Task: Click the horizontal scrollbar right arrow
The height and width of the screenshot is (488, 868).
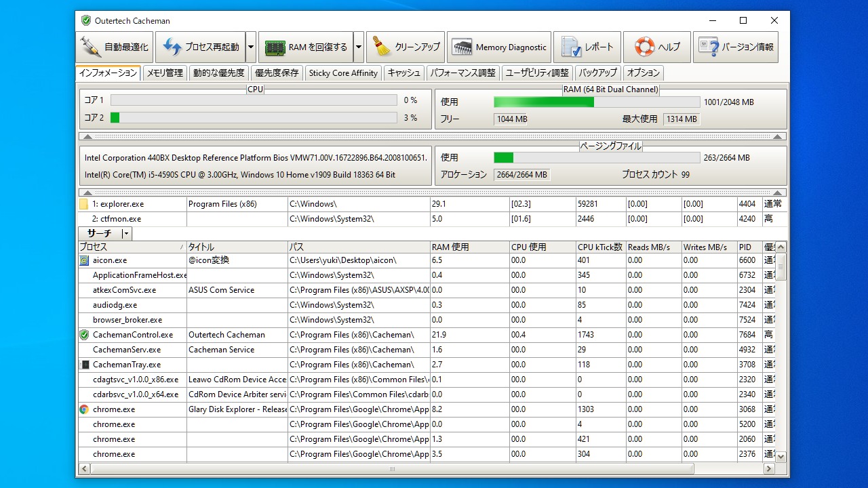Action: [769, 469]
